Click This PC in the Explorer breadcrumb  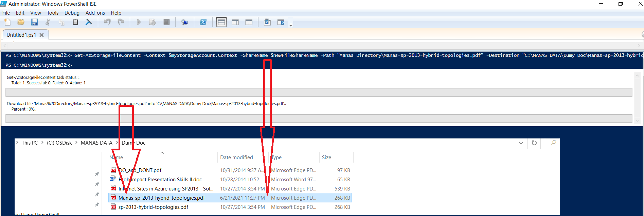tap(30, 143)
